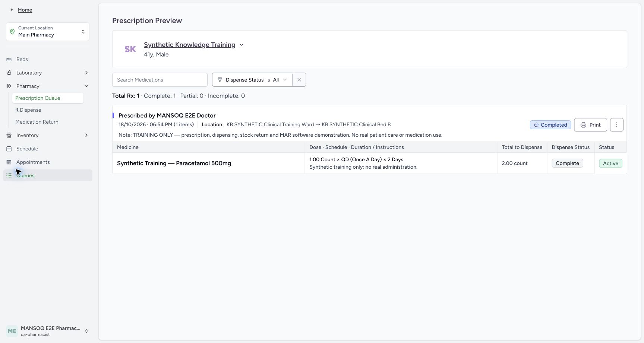The width and height of the screenshot is (644, 343).
Task: Click the SK patient avatar
Action: click(x=130, y=49)
